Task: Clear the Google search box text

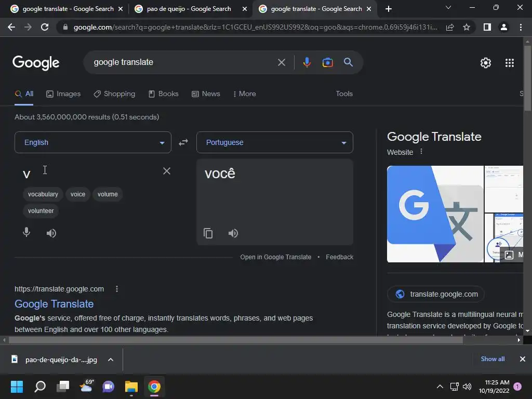Action: point(281,62)
